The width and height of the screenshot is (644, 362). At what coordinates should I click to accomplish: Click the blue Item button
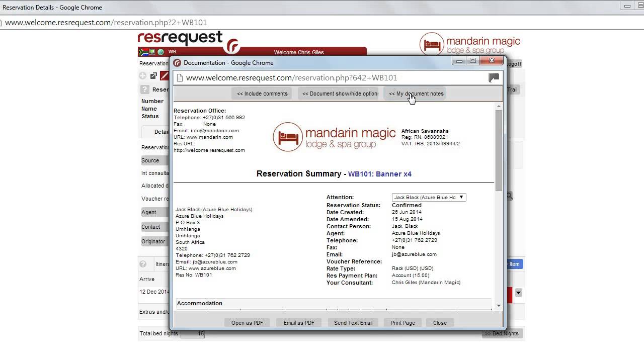514,264
